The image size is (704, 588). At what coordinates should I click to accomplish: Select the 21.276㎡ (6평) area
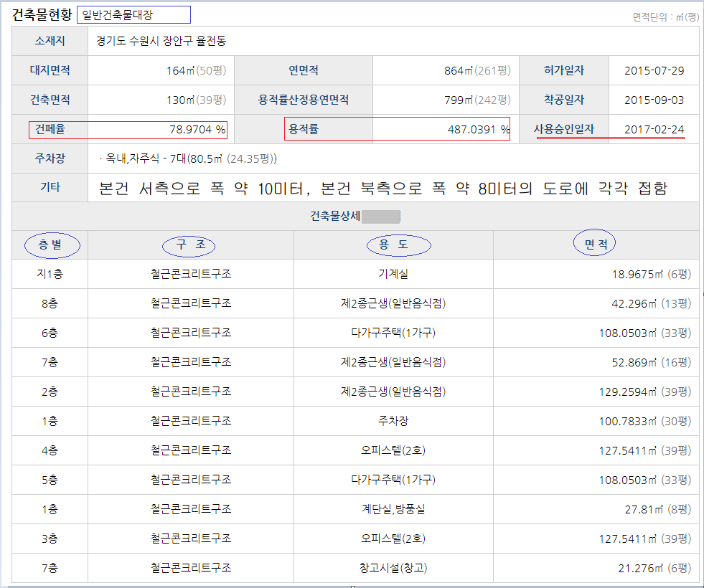coord(654,568)
